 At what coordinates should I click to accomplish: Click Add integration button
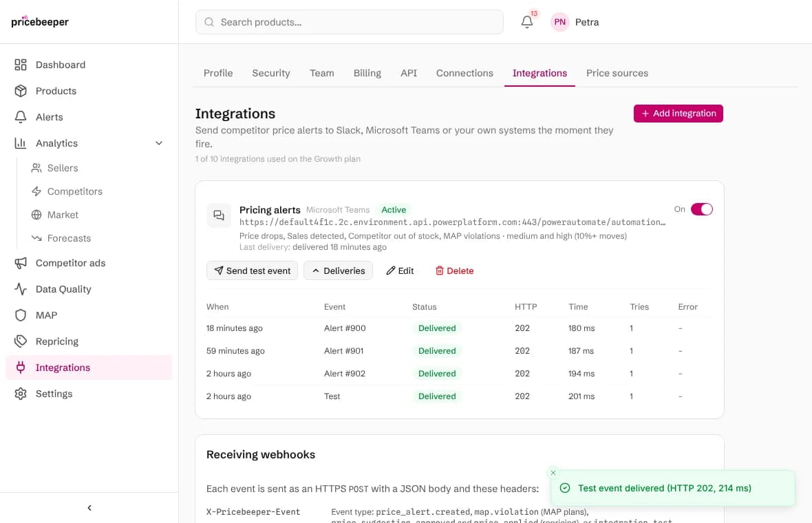(678, 114)
